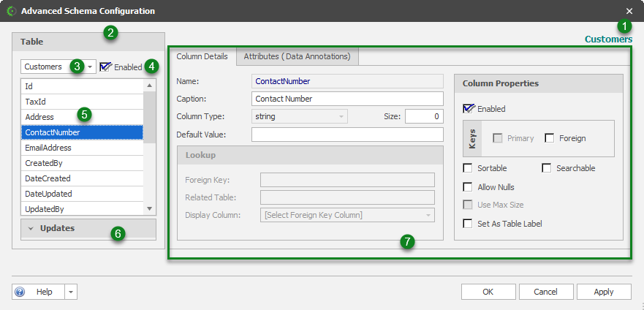
Task: Open the Help button dropdown arrow
Action: (x=70, y=292)
